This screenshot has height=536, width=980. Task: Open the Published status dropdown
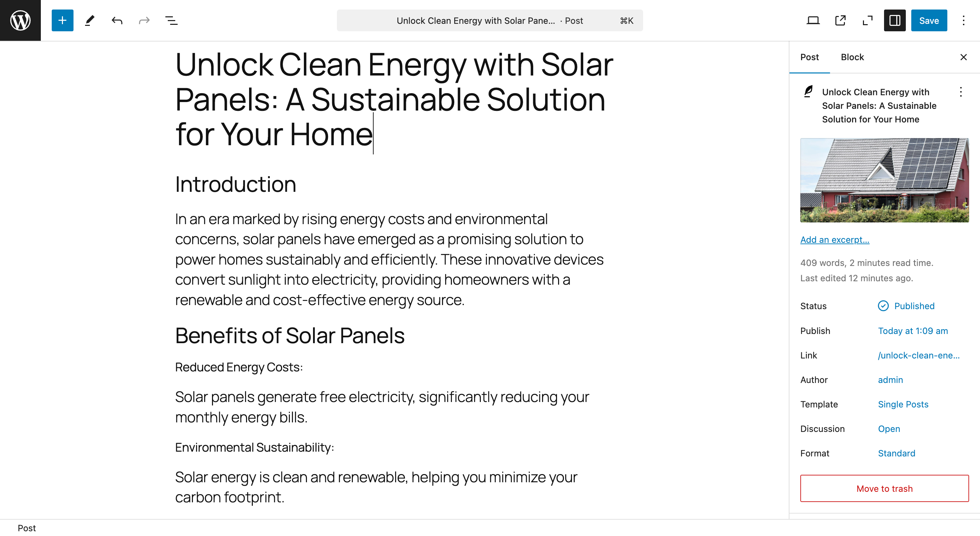913,306
